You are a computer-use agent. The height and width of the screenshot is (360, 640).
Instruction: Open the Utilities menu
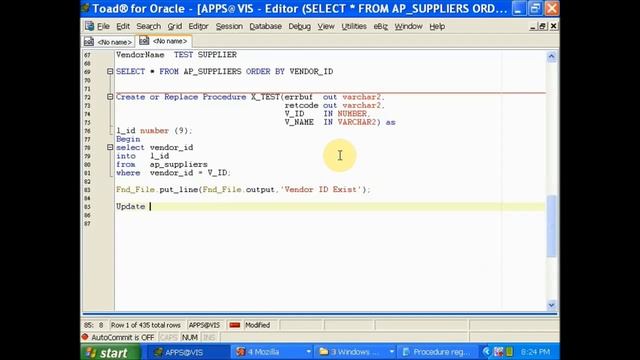coord(354,26)
